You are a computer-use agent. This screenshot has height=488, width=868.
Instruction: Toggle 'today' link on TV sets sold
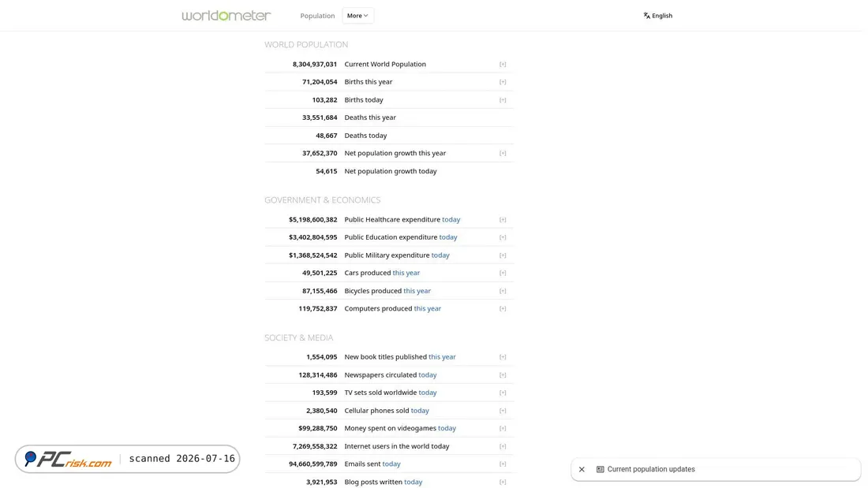click(x=428, y=393)
